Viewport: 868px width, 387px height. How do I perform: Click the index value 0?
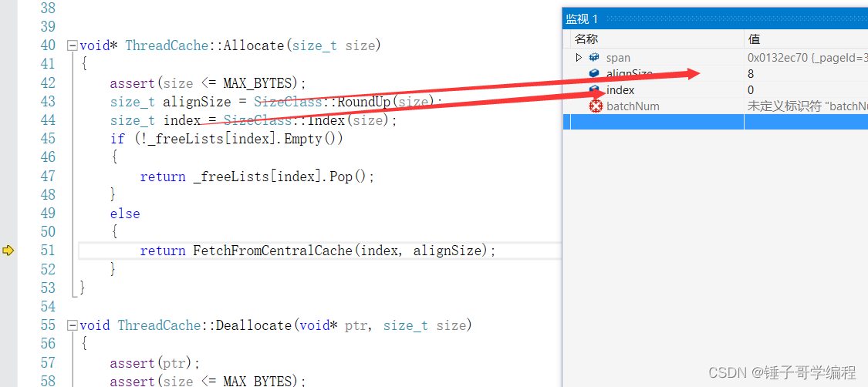[x=751, y=89]
